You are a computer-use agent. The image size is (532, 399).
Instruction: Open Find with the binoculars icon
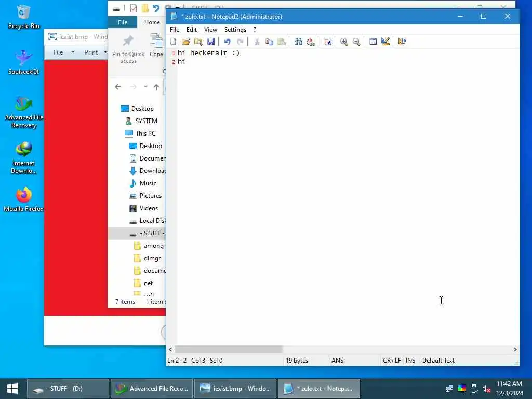pos(298,42)
